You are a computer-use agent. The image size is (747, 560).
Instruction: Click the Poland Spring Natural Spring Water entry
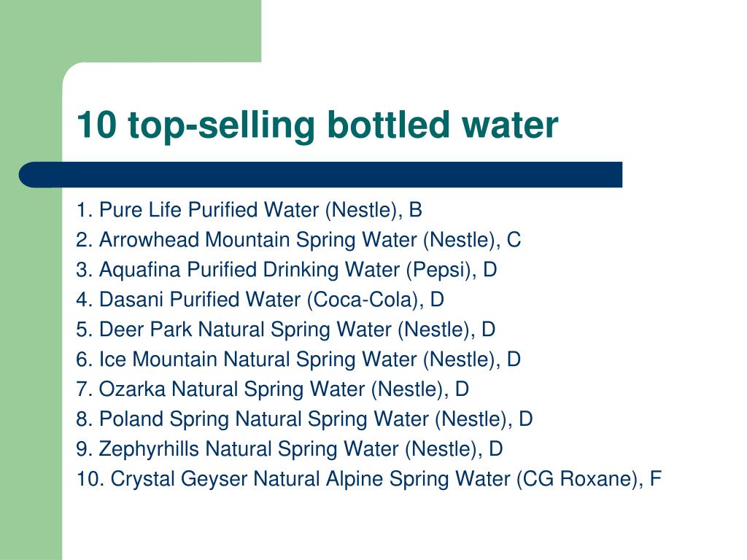coord(304,419)
